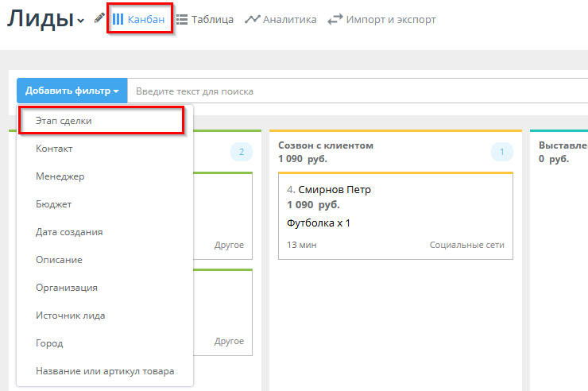Click the search text input field
588x391 pixels.
point(358,91)
